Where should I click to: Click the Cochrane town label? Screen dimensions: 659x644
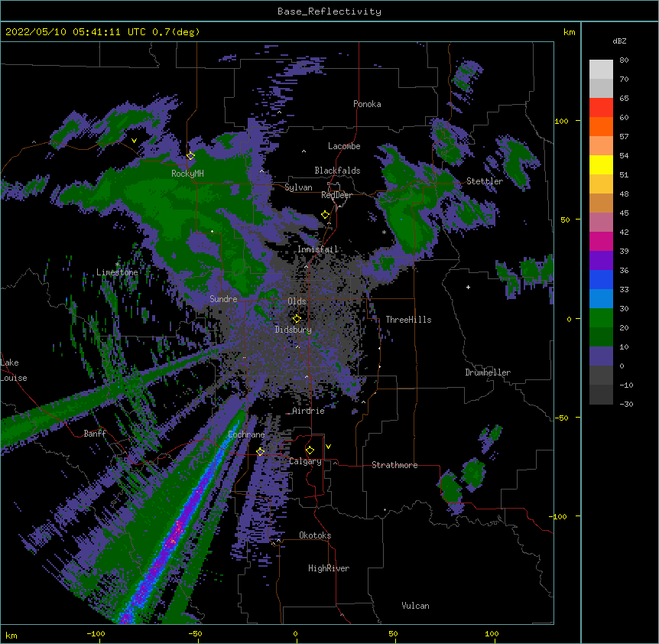pos(246,434)
